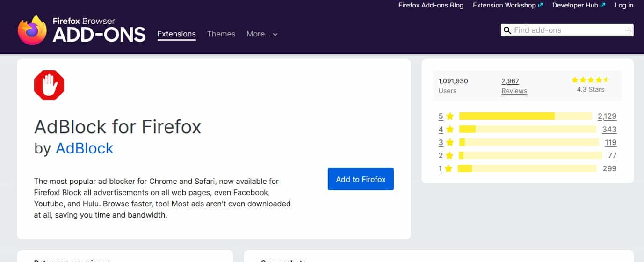This screenshot has width=644, height=262.
Task: Click the search magnifier icon
Action: (x=507, y=30)
